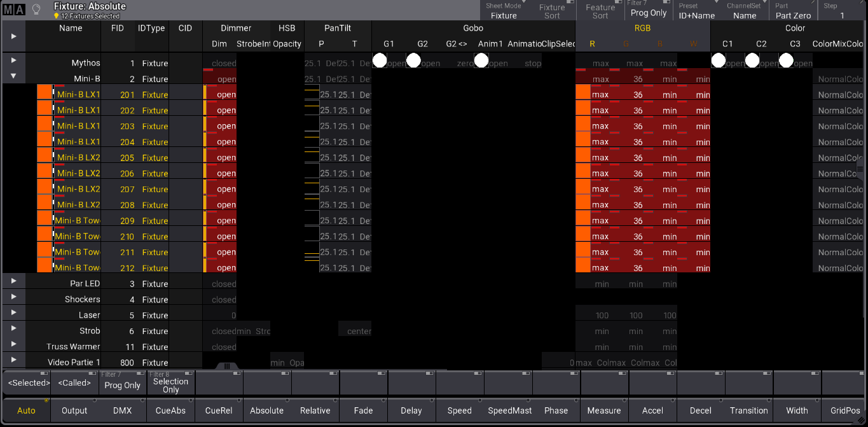The width and height of the screenshot is (868, 427).
Task: Switch to the DMX layer tab
Action: pos(122,410)
